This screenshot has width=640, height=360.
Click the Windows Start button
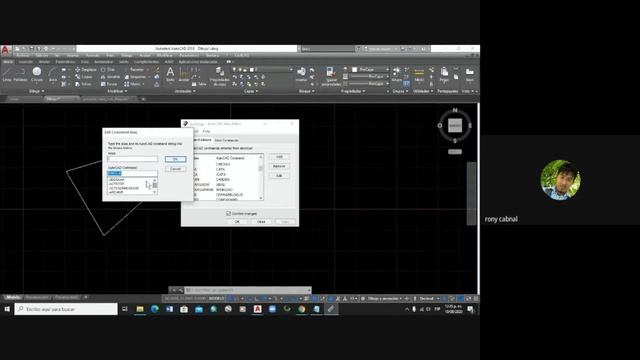coord(7,309)
